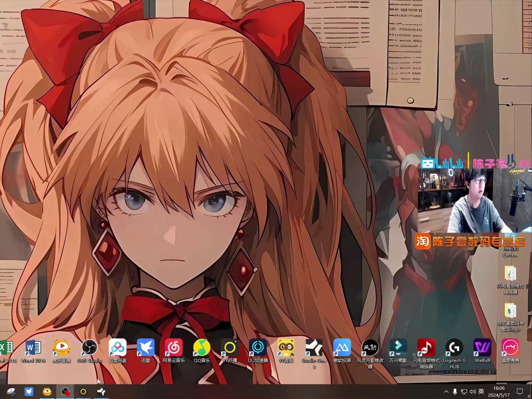Select the 迅雷 desktop shortcut
Viewport: 532px width, 399px height.
(146, 351)
